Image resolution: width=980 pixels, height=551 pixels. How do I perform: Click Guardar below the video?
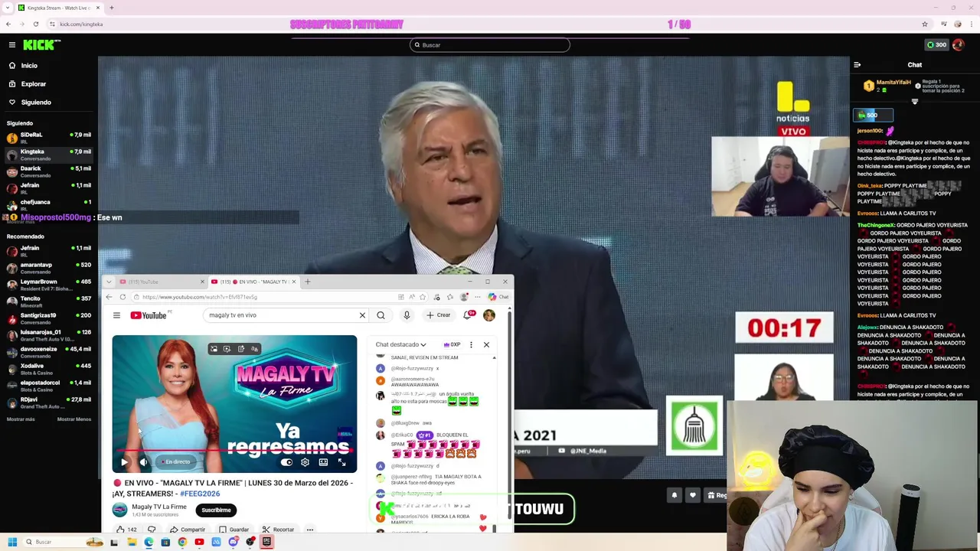coord(234,530)
